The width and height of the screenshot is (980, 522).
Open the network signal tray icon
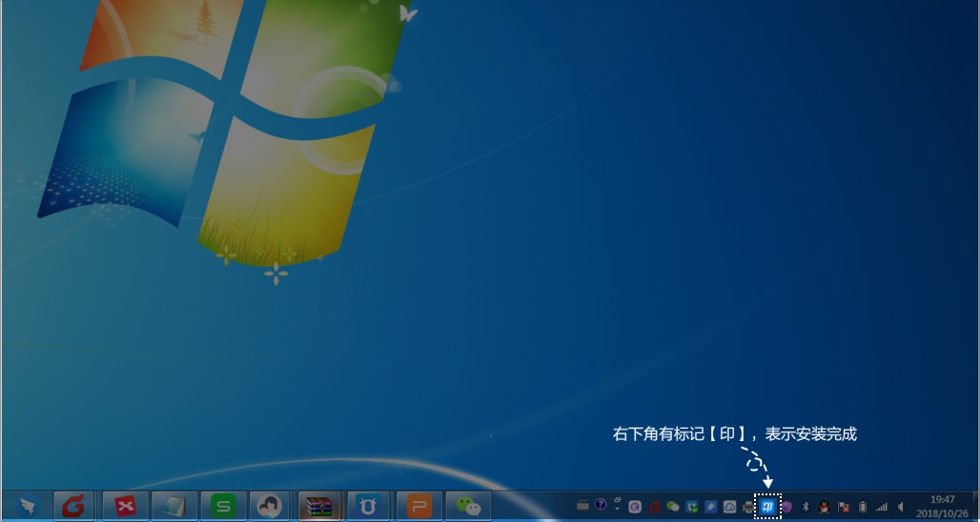[x=882, y=507]
